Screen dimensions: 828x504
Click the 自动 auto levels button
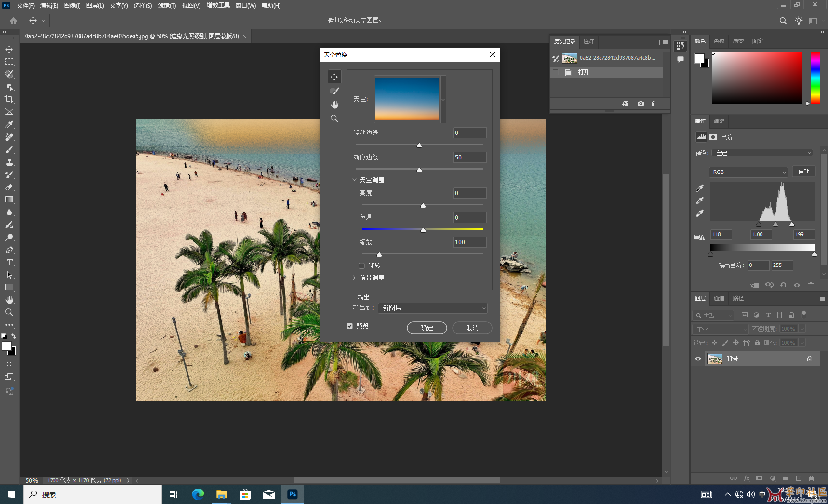[804, 172]
